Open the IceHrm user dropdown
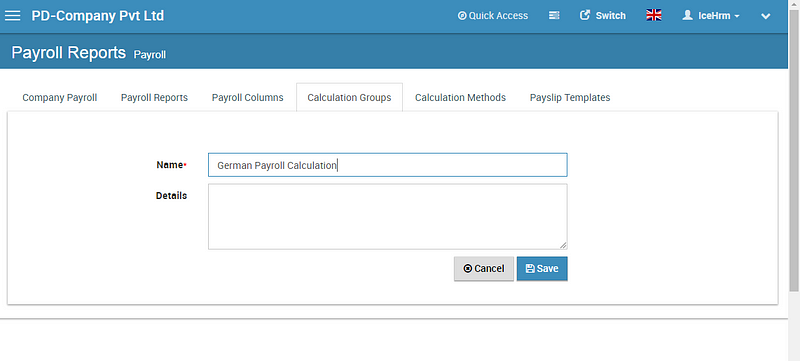This screenshot has width=800, height=361. (x=711, y=16)
